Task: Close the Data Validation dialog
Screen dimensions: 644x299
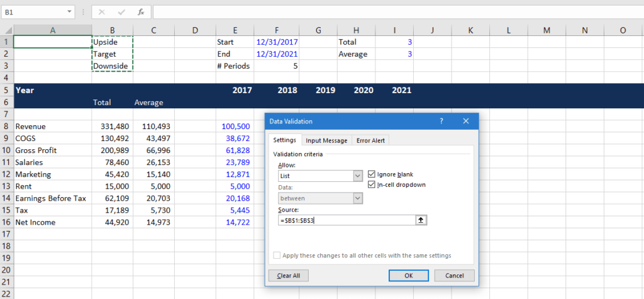Action: [466, 121]
